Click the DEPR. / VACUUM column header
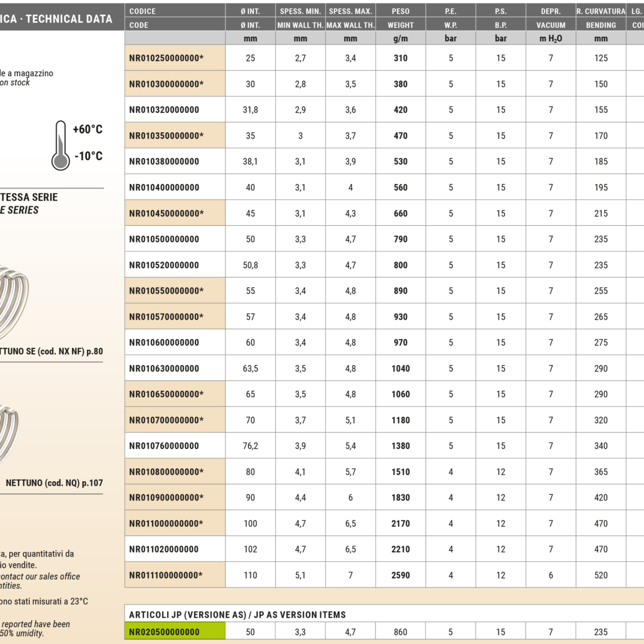The image size is (644, 644). click(x=551, y=18)
